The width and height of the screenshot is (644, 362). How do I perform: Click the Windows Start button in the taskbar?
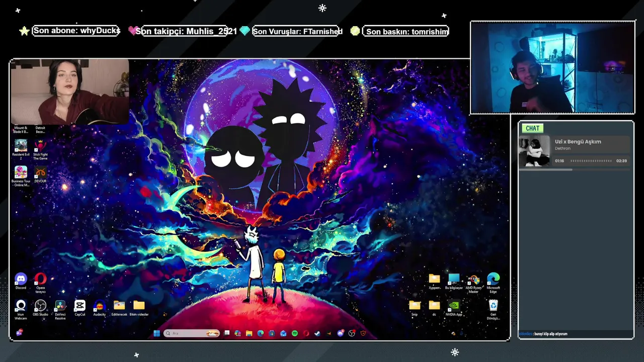[156, 333]
